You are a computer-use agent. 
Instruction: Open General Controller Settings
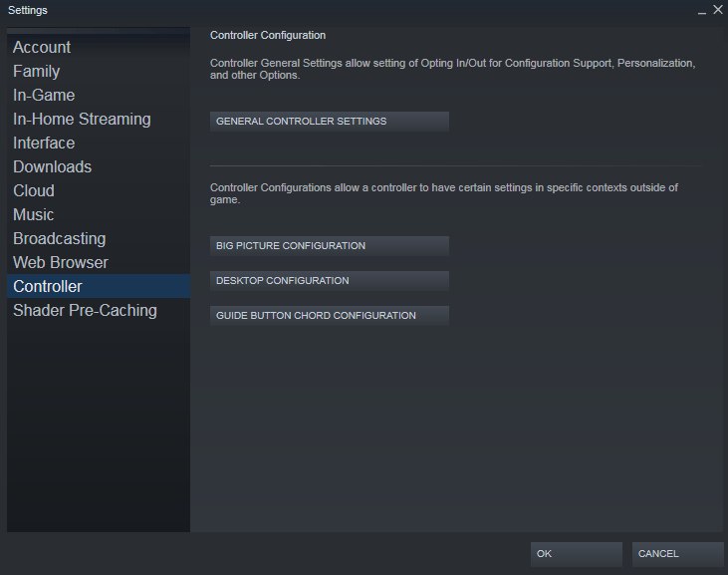(x=330, y=122)
